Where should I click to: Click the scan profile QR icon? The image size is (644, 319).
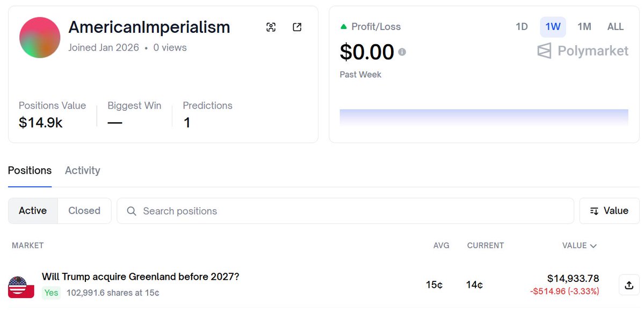point(271,27)
